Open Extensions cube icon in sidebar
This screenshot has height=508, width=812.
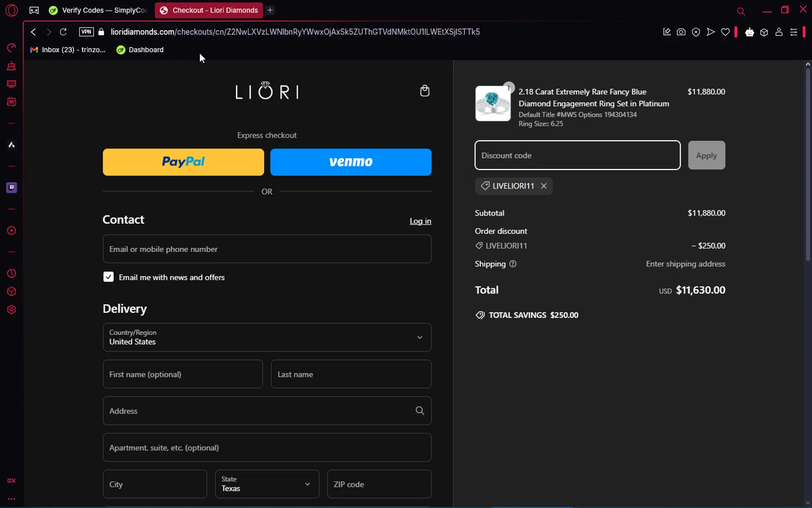point(11,291)
